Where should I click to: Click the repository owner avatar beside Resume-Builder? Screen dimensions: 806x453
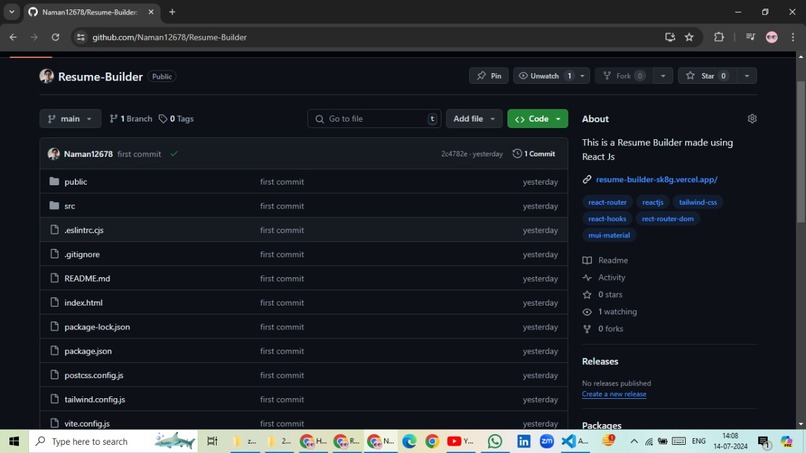click(47, 76)
